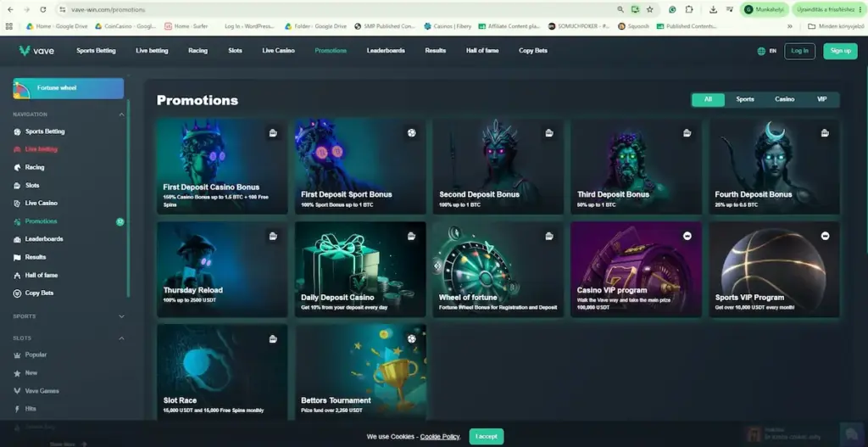This screenshot has height=447, width=868.
Task: Expand the Sports sidebar section
Action: pyautogui.click(x=122, y=316)
